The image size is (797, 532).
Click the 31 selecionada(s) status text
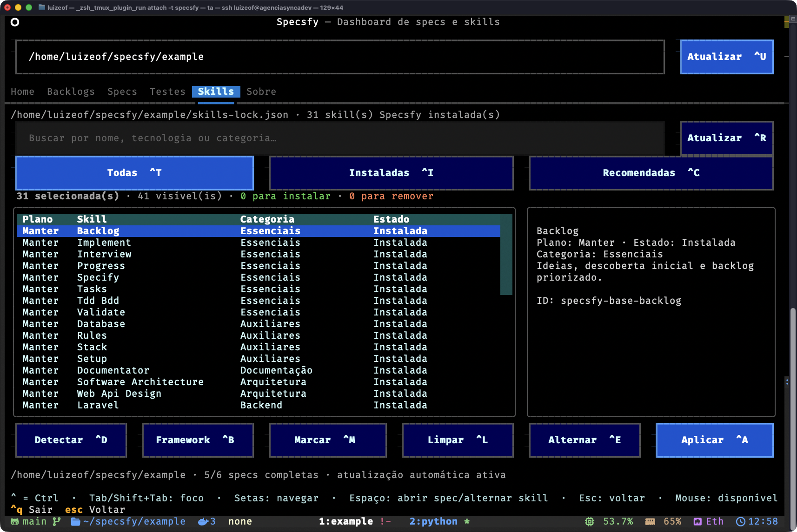68,196
